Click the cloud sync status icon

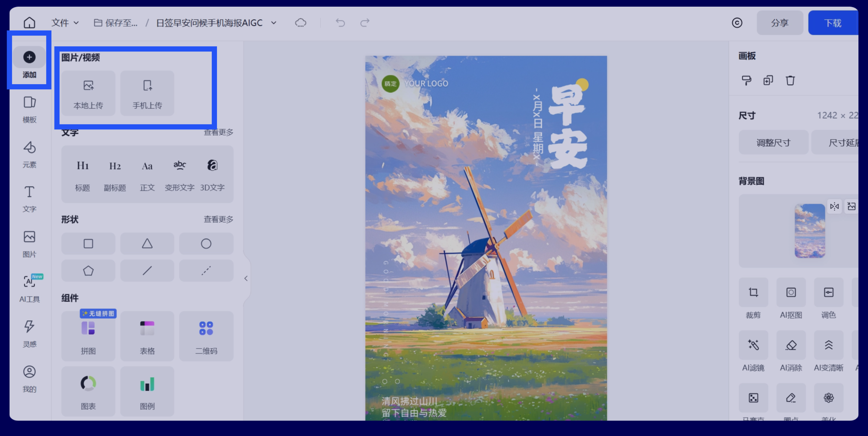(301, 23)
